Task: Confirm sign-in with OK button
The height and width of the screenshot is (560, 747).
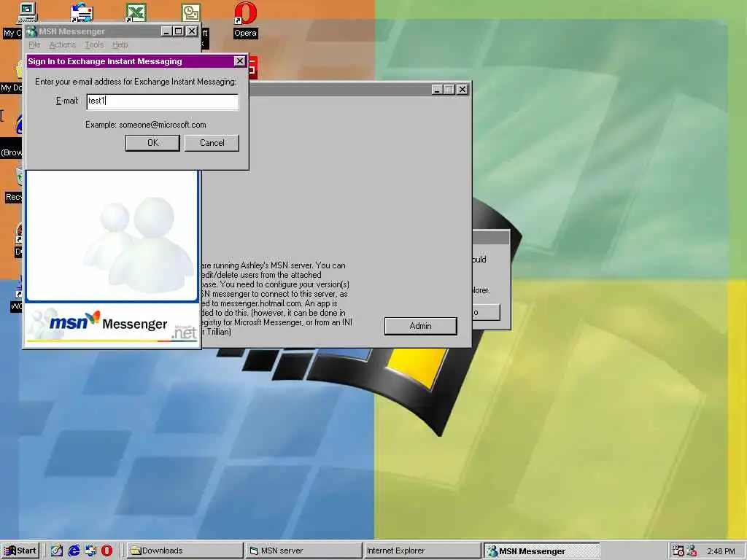Action: tap(152, 143)
